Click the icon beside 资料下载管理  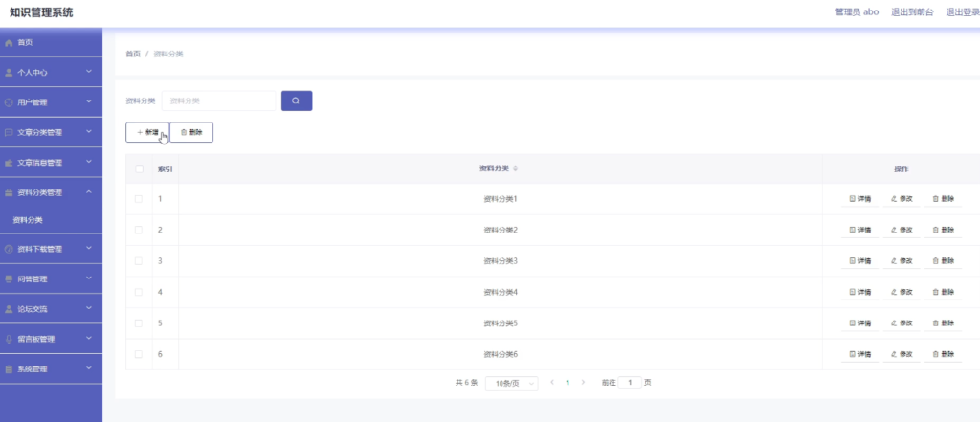(9, 249)
